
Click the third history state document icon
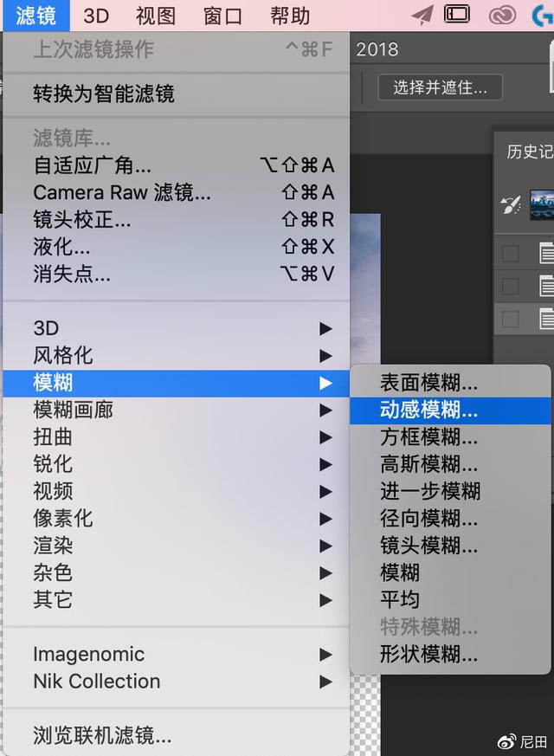coord(546,319)
